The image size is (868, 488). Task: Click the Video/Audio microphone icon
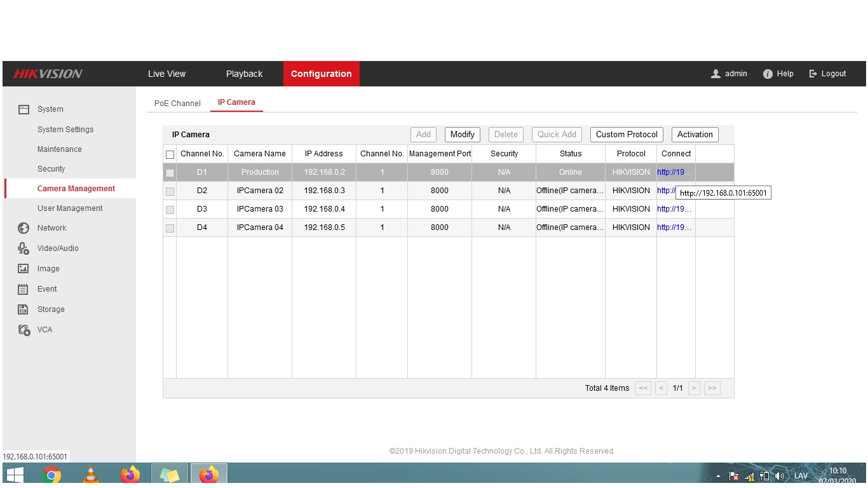pyautogui.click(x=24, y=248)
